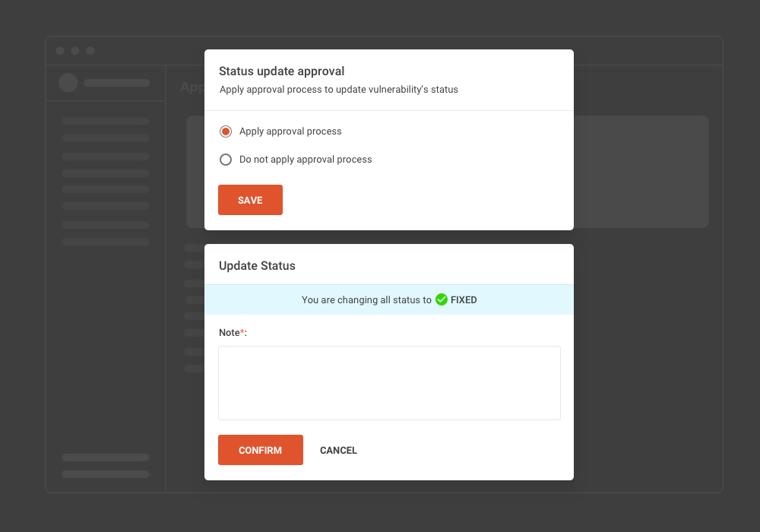Click the leftmost window control dot
760x532 pixels.
[x=59, y=50]
